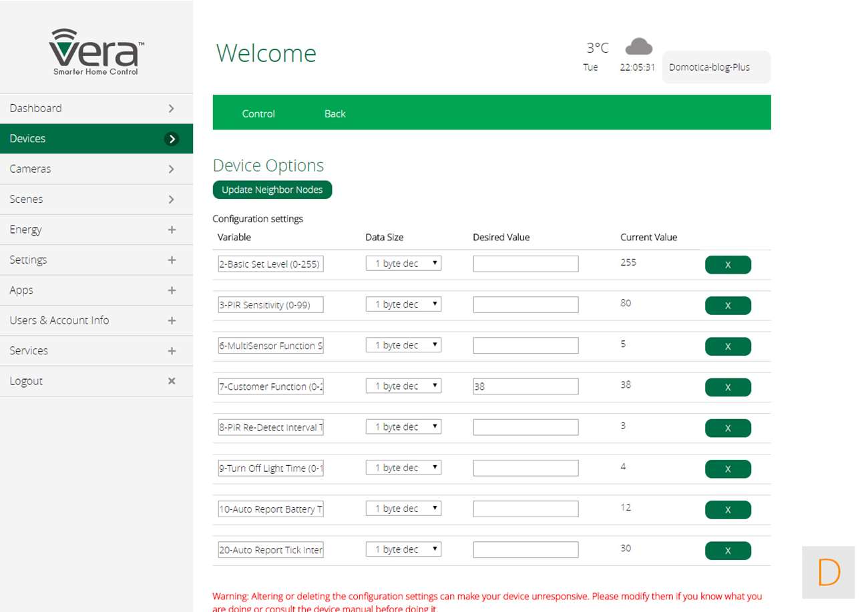The image size is (868, 612).
Task: Open data size dropdown for 2-Basic Set Level
Action: 403,264
